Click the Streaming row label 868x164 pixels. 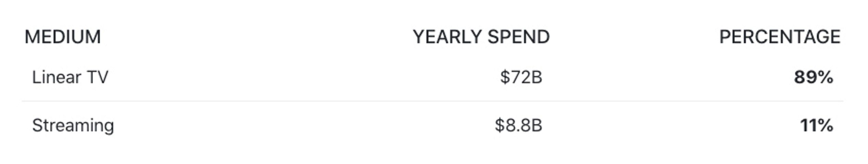(73, 126)
